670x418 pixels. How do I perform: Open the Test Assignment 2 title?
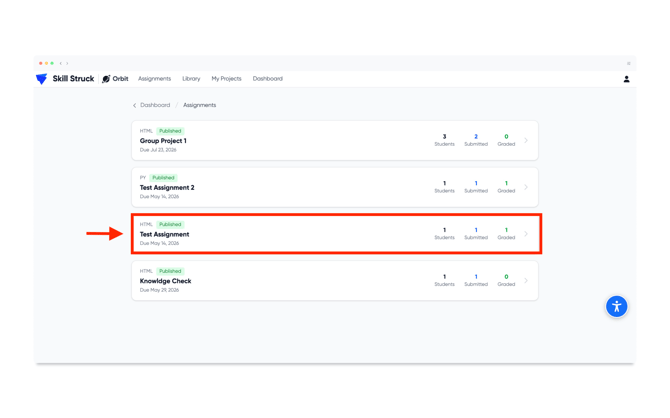pyautogui.click(x=167, y=188)
